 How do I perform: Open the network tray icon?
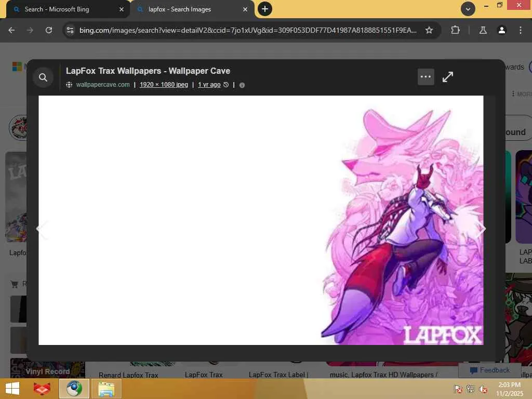pos(470,389)
